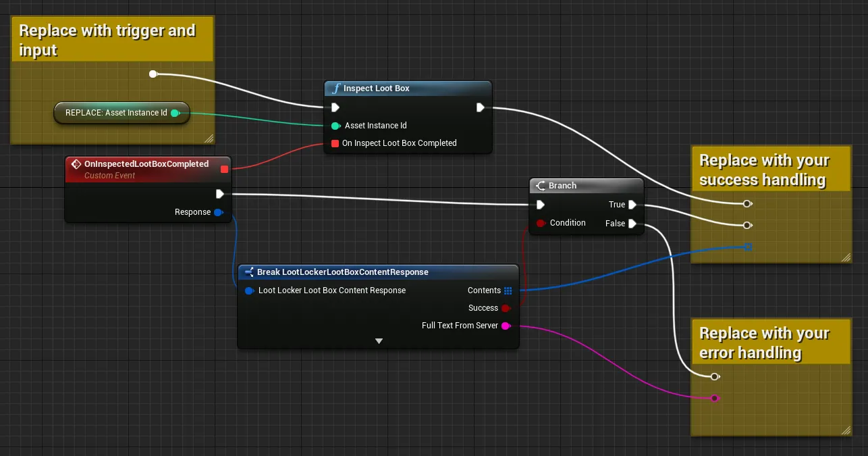Click the Response output pin
Screen dimensions: 868x456
pos(218,212)
